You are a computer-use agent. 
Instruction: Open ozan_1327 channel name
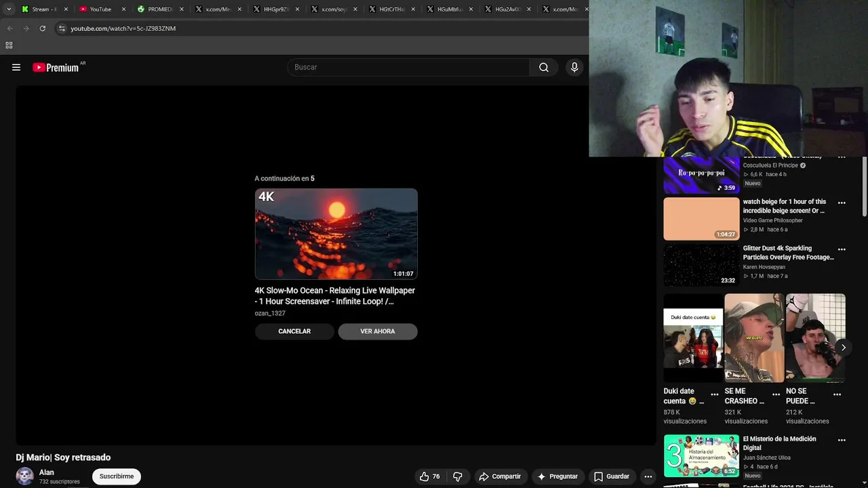[270, 313]
